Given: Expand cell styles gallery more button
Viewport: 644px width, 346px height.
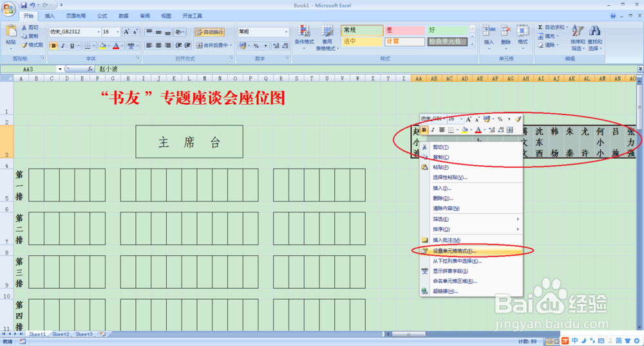Looking at the screenshot, I should [472, 44].
